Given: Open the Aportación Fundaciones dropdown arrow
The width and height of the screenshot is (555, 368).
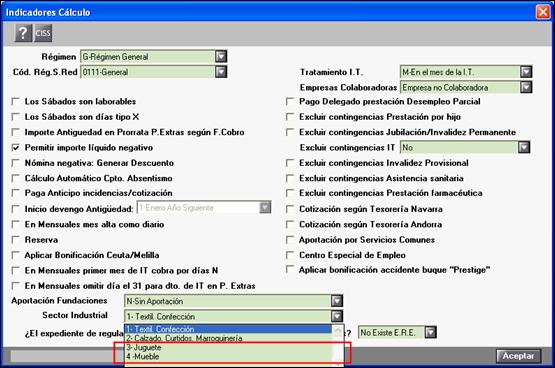Looking at the screenshot, I should (x=337, y=301).
